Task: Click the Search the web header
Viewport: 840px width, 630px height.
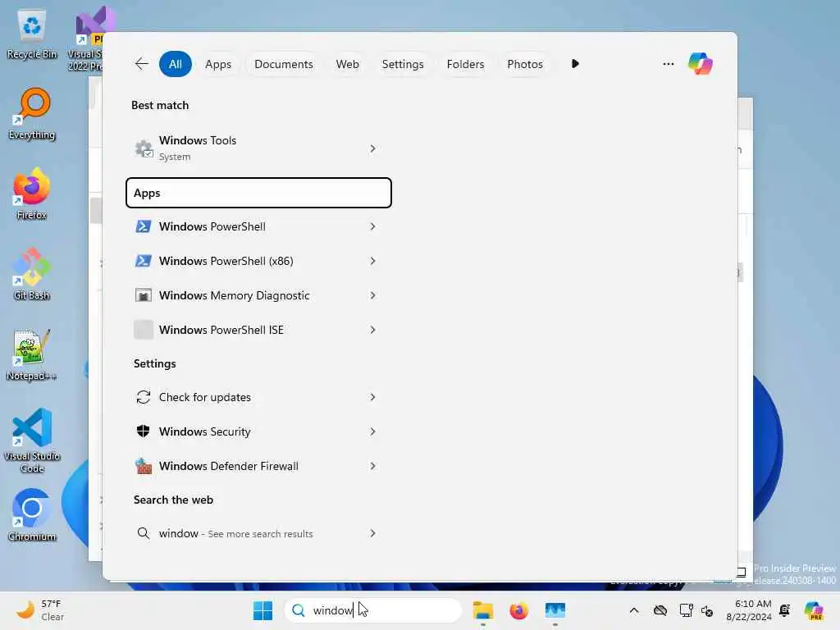Action: coord(173,500)
